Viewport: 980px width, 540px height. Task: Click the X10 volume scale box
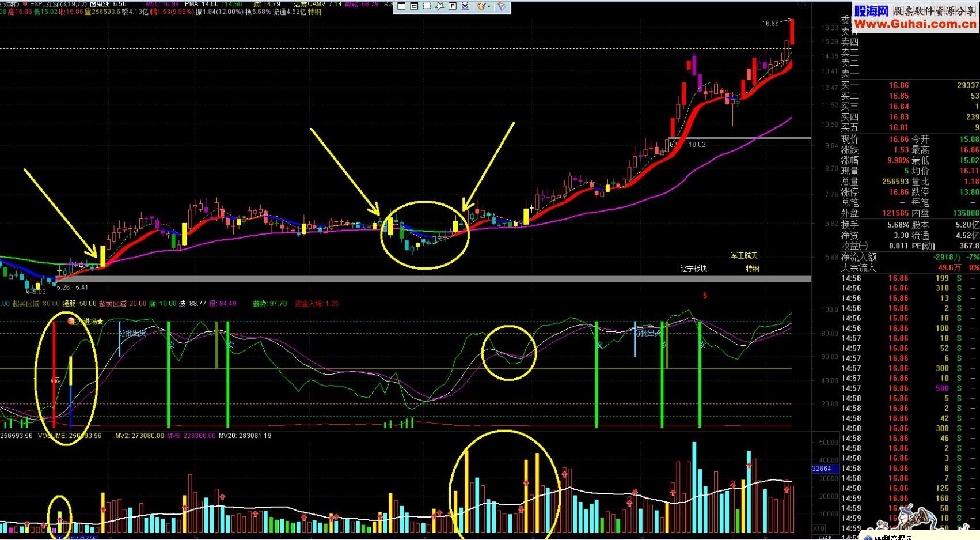click(818, 528)
